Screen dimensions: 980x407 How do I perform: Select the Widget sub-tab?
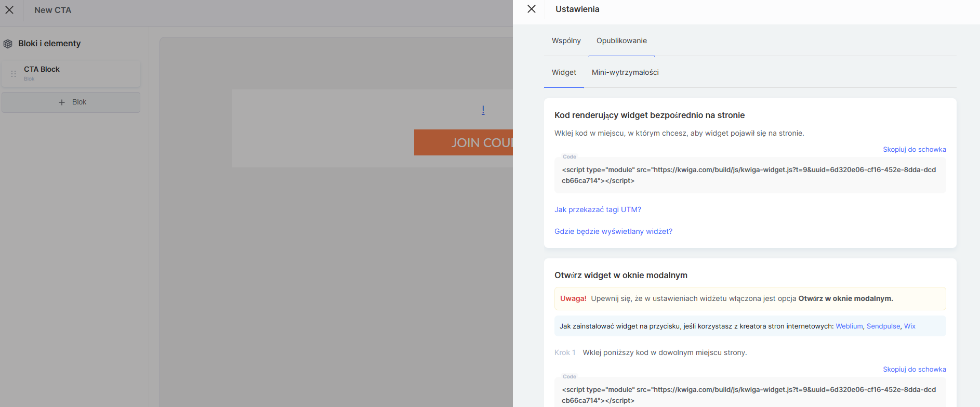click(564, 72)
